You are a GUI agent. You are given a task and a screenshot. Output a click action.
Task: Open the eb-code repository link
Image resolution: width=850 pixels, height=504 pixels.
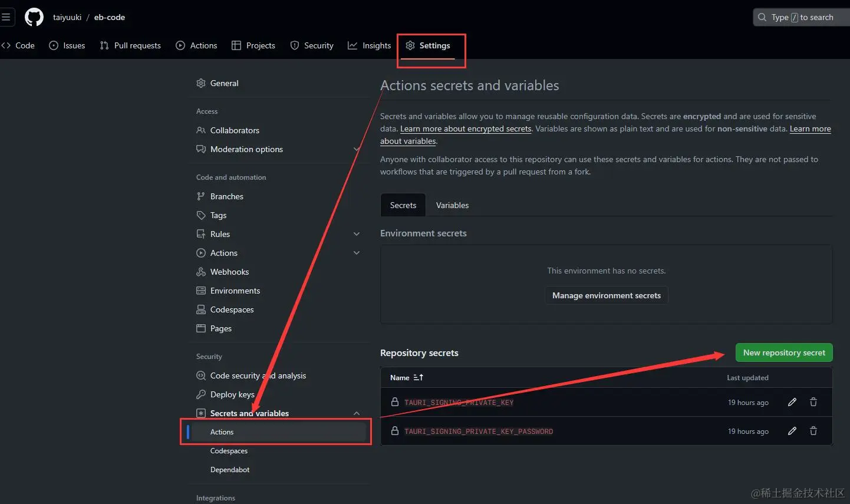tap(110, 17)
